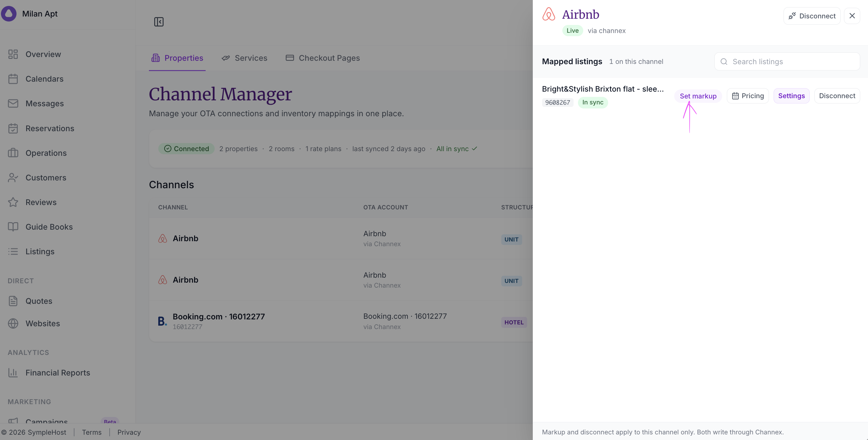Switch to the Services tab
Viewport: 868px width, 440px height.
click(244, 58)
